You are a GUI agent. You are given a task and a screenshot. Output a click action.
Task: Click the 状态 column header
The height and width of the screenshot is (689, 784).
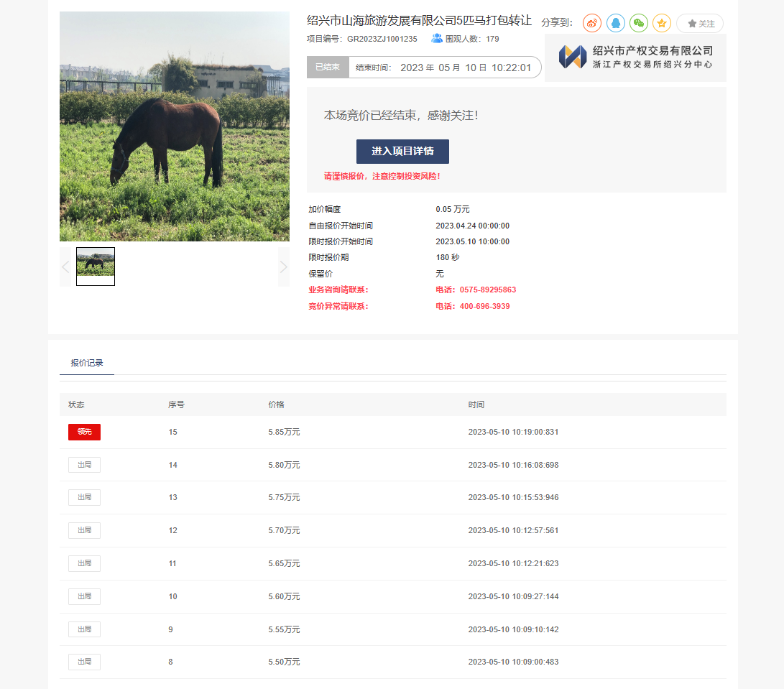point(76,404)
